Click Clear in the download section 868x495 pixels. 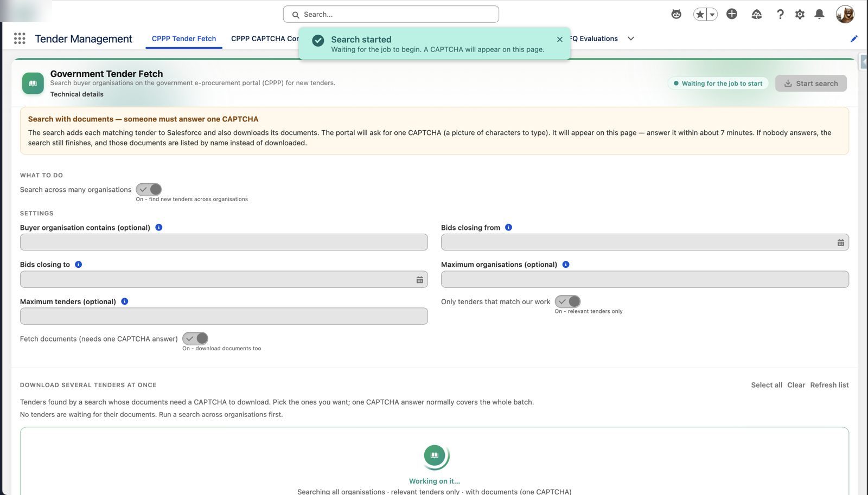(x=796, y=385)
